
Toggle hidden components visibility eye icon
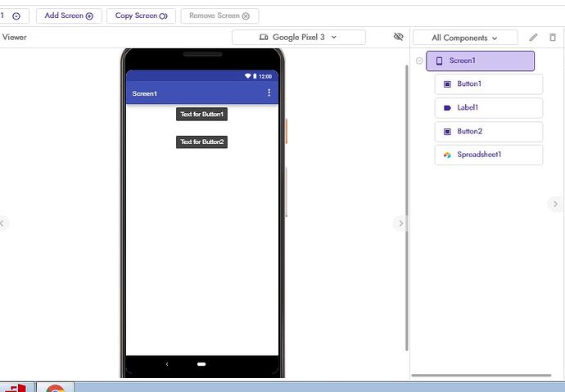click(399, 37)
